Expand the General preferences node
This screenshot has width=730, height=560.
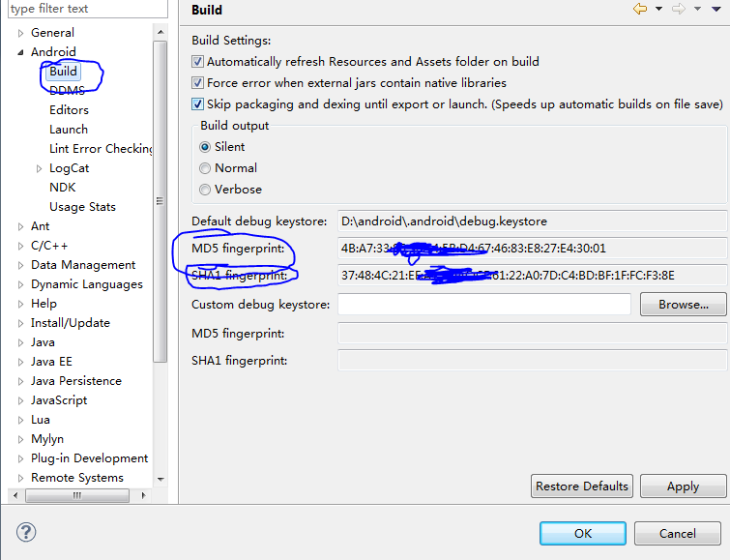[x=20, y=33]
